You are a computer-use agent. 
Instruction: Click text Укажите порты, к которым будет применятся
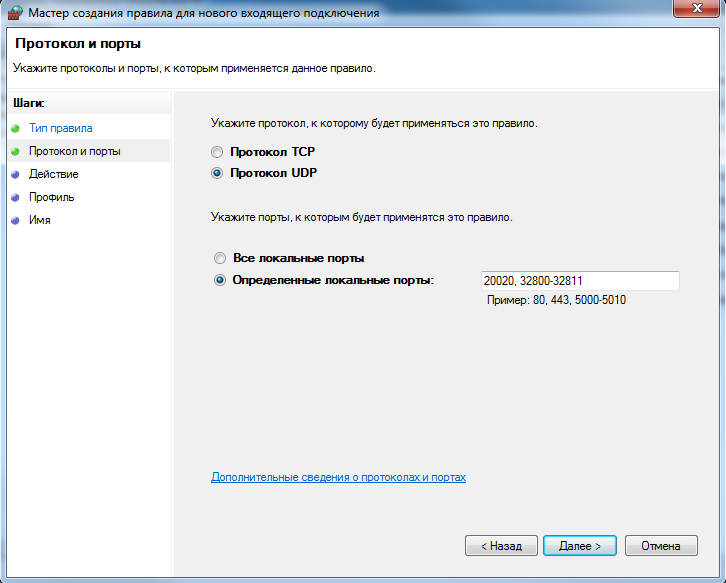click(x=362, y=217)
